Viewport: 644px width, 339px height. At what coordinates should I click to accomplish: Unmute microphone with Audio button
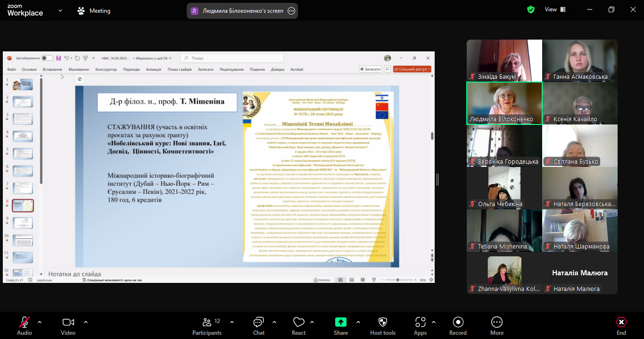click(x=25, y=322)
